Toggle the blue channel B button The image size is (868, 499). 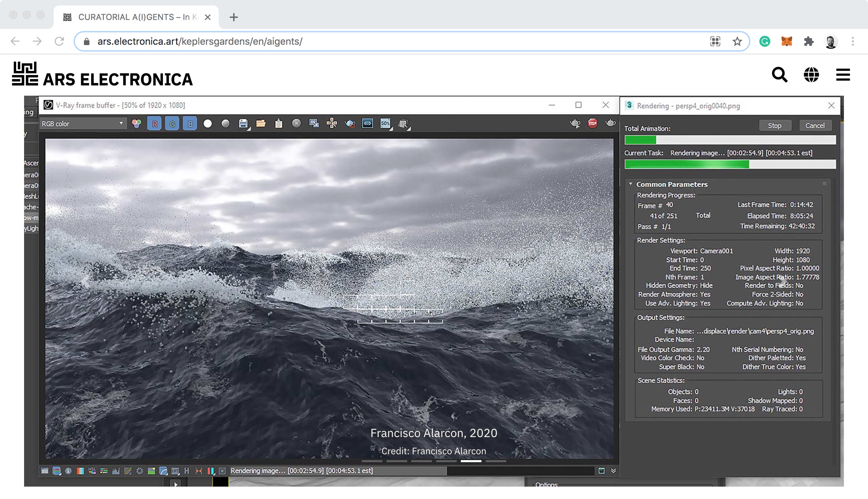tap(190, 124)
